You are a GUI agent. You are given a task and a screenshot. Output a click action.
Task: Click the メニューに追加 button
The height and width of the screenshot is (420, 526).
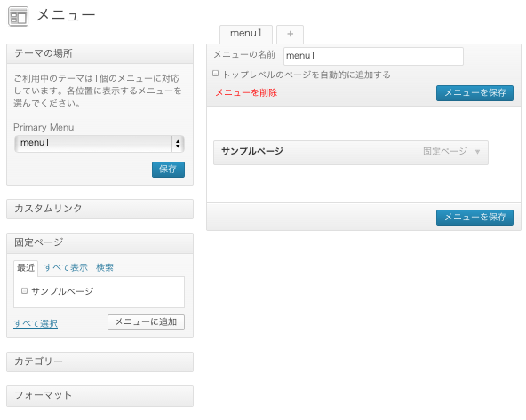[146, 322]
